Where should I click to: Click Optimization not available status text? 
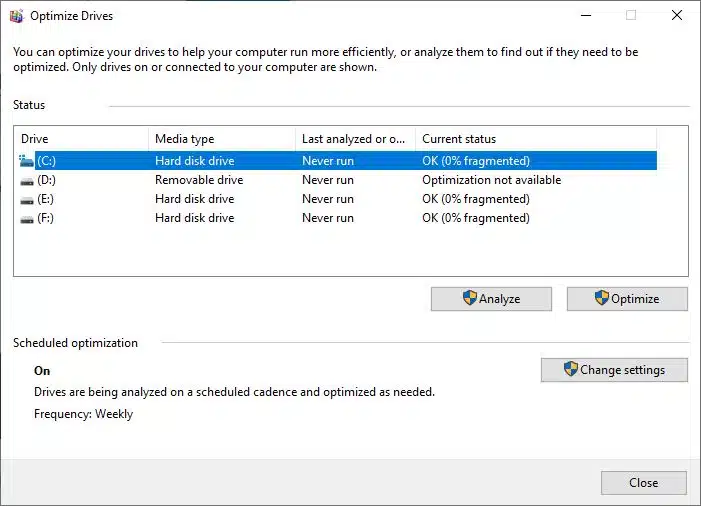[491, 180]
